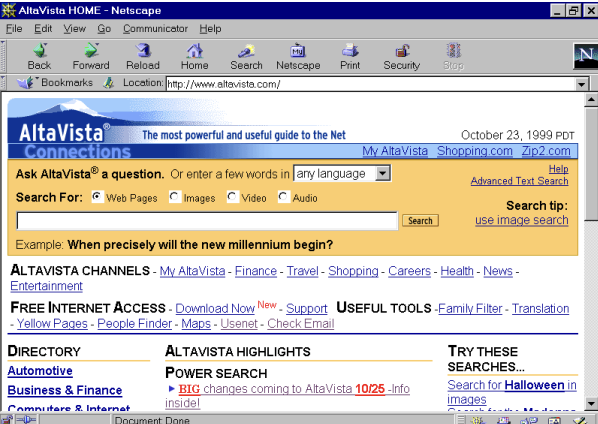Screen dimensions: 598x424
Task: Open the Shopping channel link
Action: pyautogui.click(x=353, y=271)
